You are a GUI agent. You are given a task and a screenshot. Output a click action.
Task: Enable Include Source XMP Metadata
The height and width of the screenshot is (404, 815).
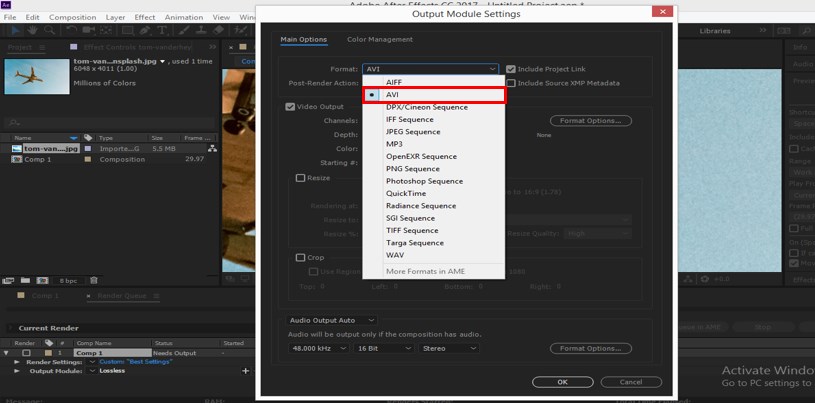[x=511, y=83]
